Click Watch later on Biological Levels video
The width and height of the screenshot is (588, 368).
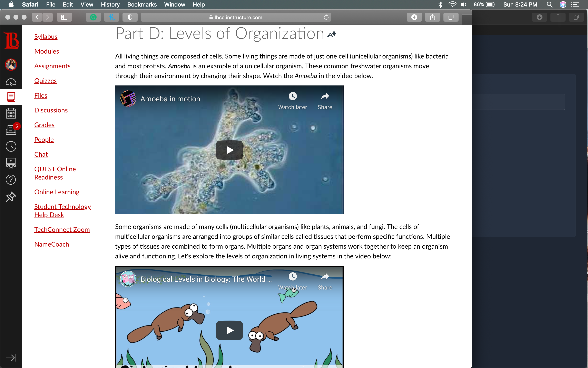[293, 281]
